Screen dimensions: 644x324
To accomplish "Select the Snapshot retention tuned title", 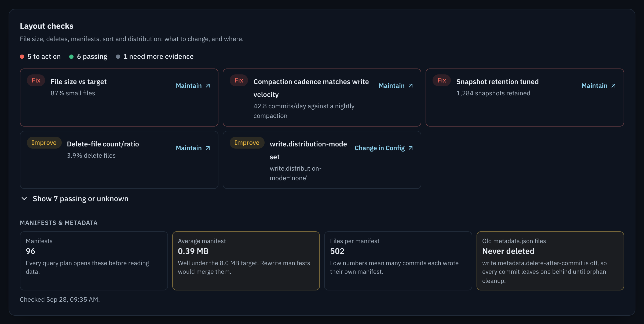I will pos(497,82).
